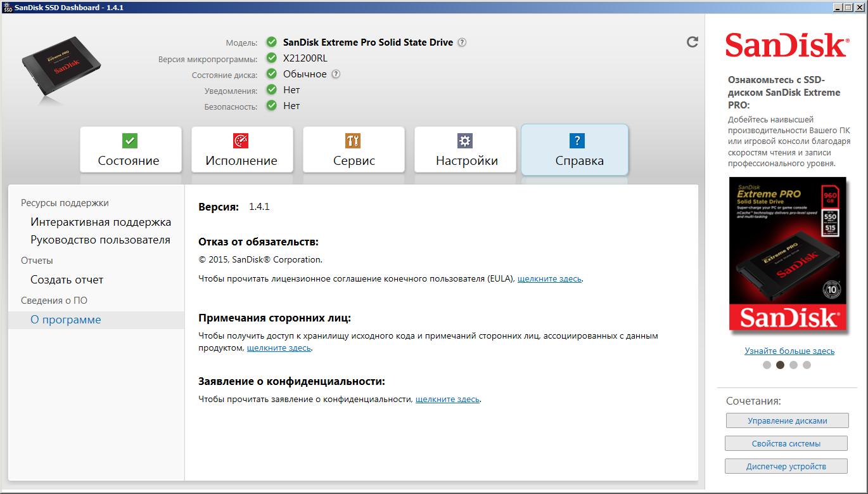Viewport: 868px width, 494px height.
Task: Click the Extreme PRO product box image
Action: pos(787,254)
